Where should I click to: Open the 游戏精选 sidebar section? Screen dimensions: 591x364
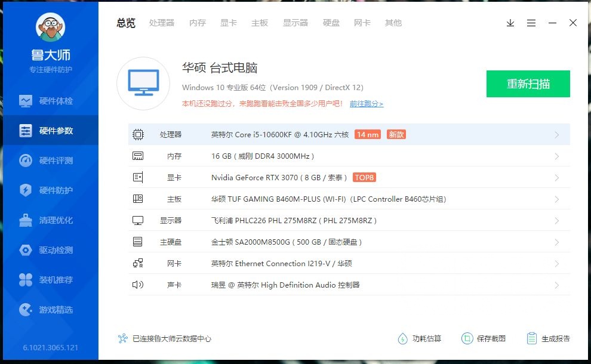(x=50, y=309)
